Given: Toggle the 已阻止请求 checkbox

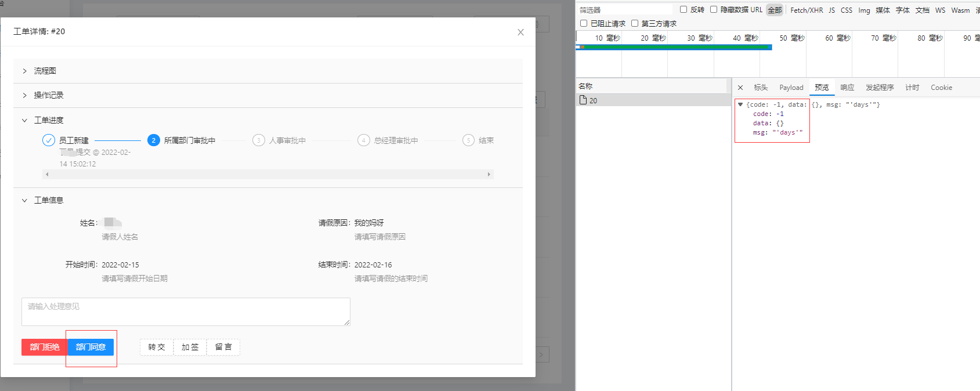Looking at the screenshot, I should click(x=584, y=23).
